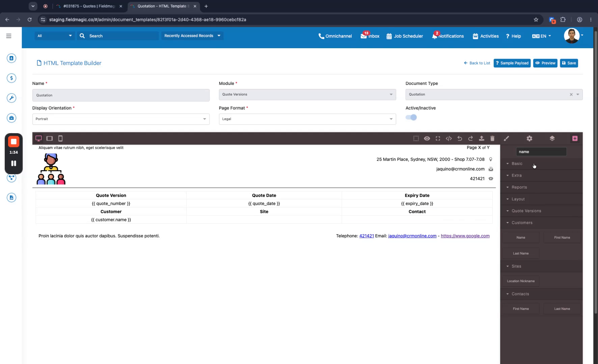Click the template Name input field
The width and height of the screenshot is (598, 364).
point(121,95)
